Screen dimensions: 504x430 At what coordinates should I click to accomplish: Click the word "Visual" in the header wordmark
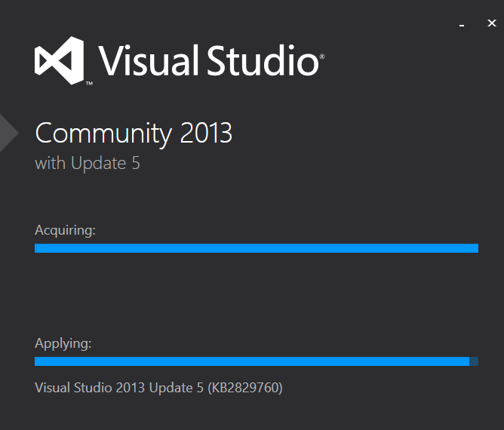[148, 60]
